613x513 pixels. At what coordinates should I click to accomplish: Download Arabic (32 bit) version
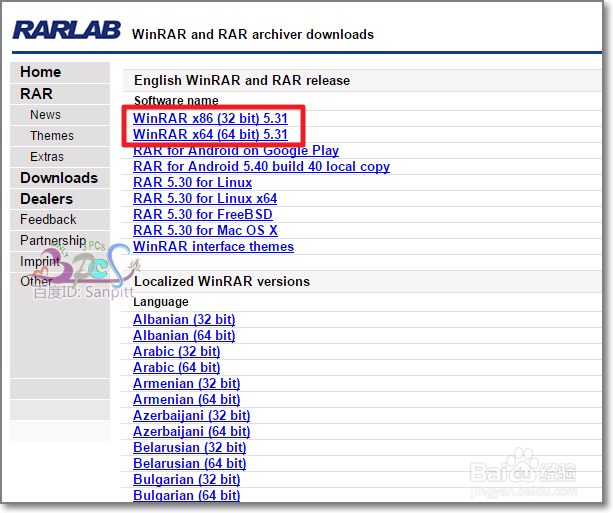[177, 352]
